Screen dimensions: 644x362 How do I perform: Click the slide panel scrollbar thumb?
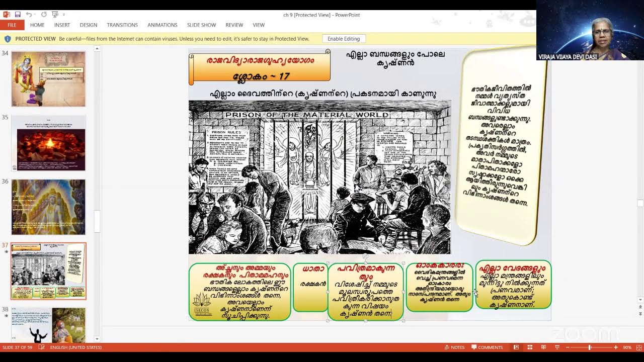[x=97, y=221]
